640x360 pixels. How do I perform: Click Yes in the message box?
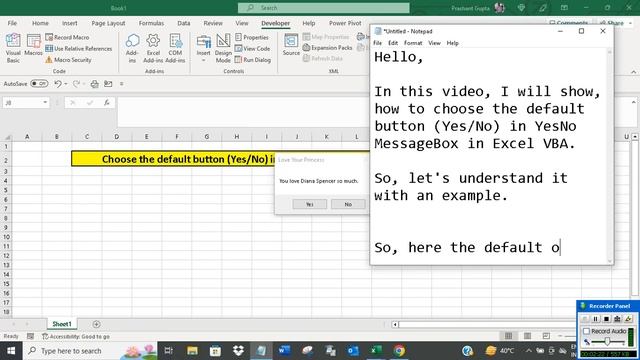309,204
